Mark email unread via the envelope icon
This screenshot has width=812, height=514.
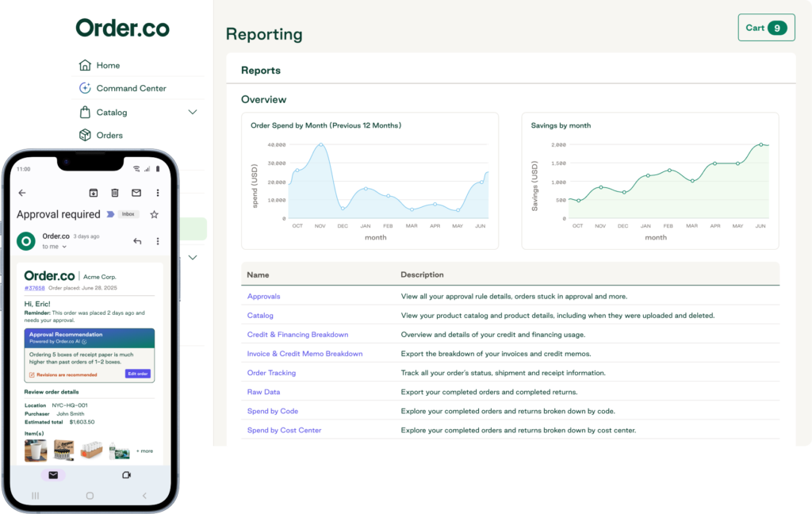click(x=135, y=193)
